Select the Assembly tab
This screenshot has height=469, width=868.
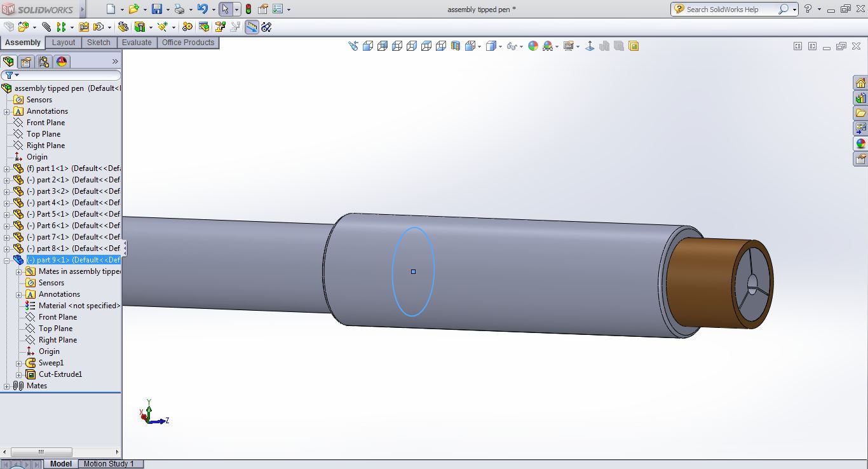pos(23,43)
